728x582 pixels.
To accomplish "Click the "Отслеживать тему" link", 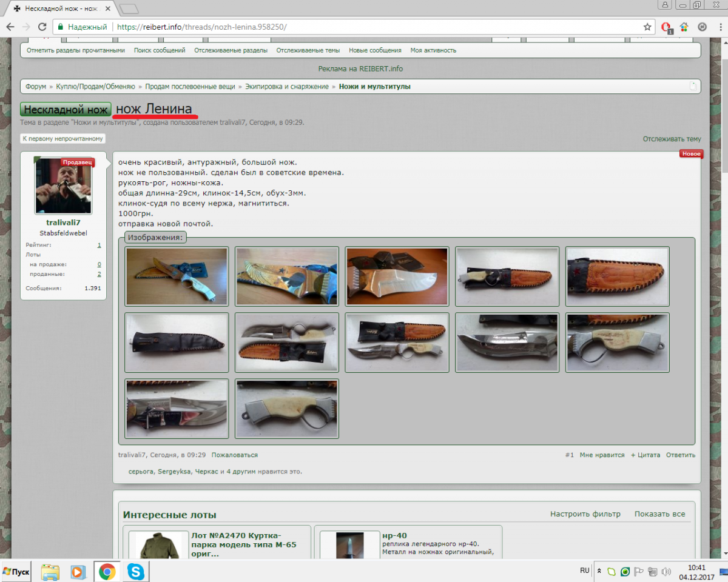I will [672, 139].
